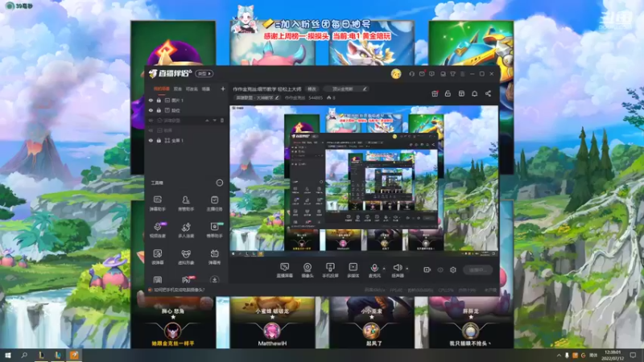Open 视频连麦 tool with new badge
The image size is (644, 362).
tap(157, 230)
